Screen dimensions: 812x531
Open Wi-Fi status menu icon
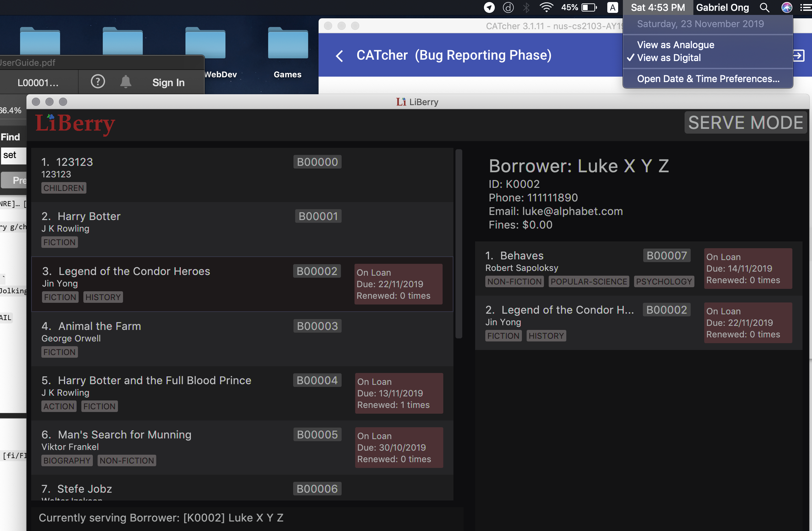point(546,7)
